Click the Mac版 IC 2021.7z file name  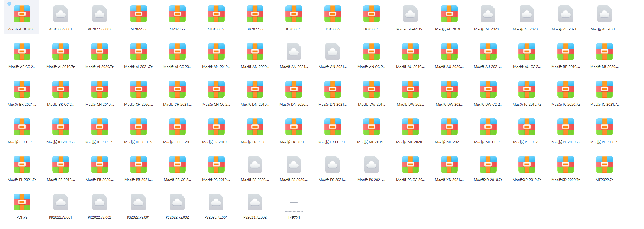pos(605,105)
